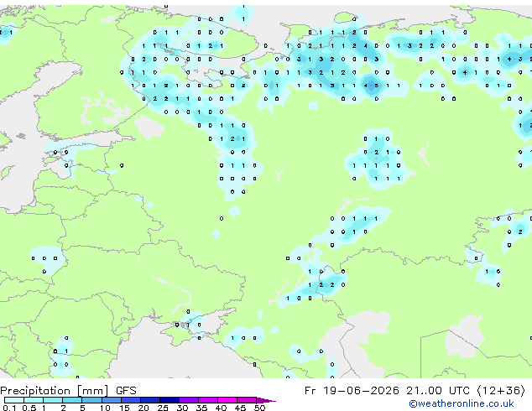Select the "20" legend scale label
This screenshot has height=411, width=532.
click(143, 408)
